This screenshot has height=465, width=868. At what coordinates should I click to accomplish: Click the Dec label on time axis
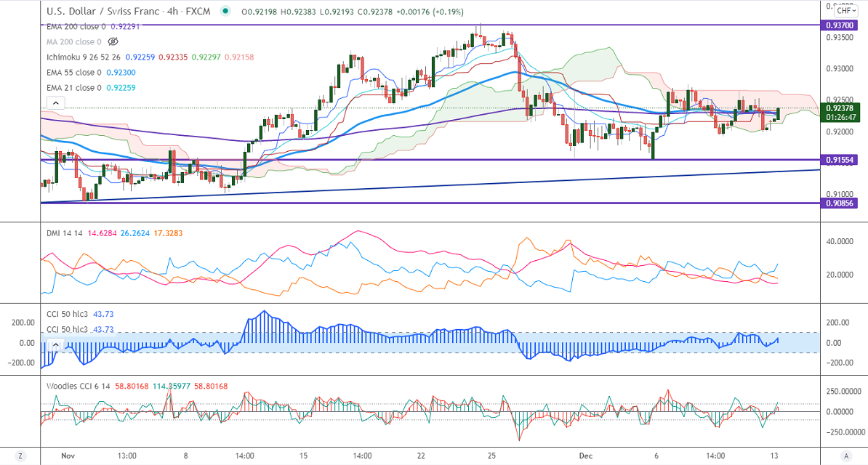coord(586,456)
